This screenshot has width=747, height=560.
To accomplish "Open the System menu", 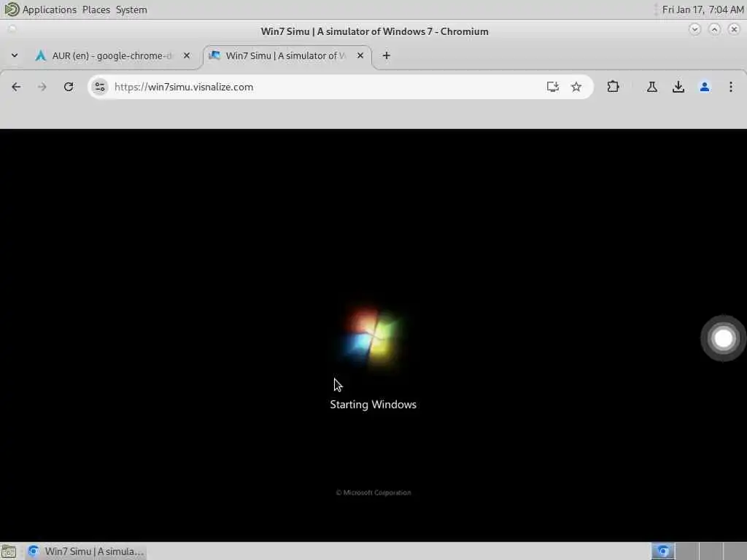I will point(131,9).
